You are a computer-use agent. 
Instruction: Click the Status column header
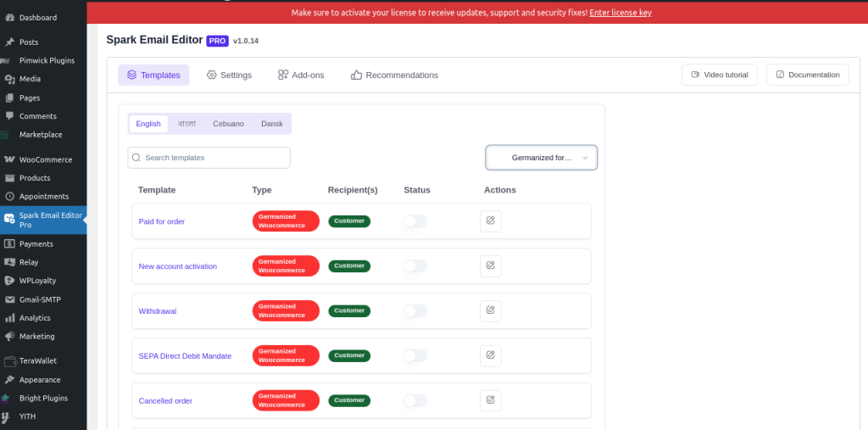(x=417, y=190)
